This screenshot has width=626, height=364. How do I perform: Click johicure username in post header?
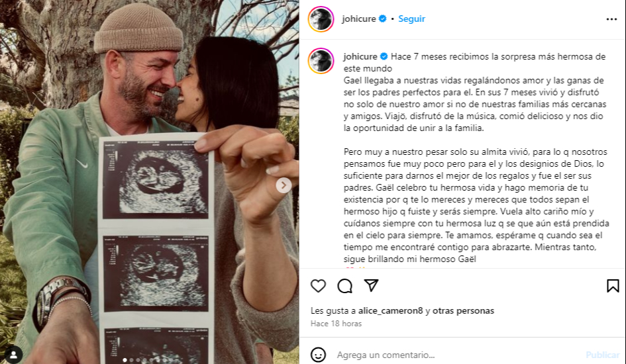pyautogui.click(x=359, y=19)
